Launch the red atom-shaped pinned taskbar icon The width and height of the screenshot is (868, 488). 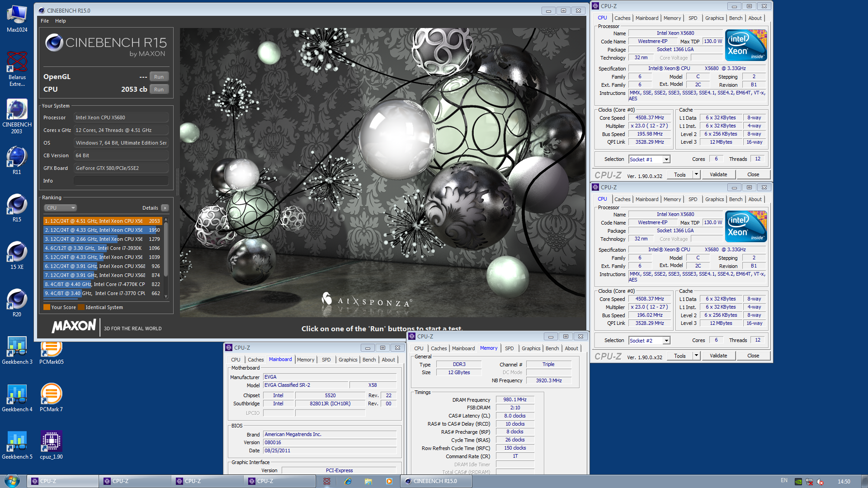point(327,481)
